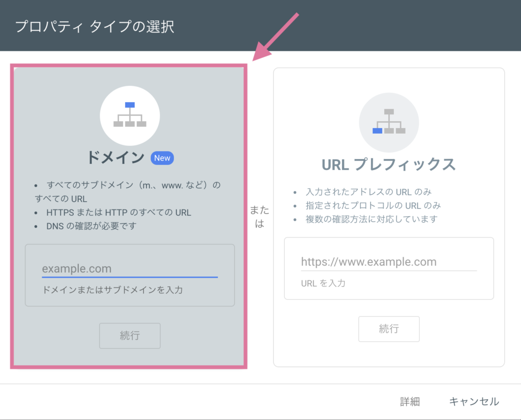
Task: Click the blue New badge
Action: [162, 158]
